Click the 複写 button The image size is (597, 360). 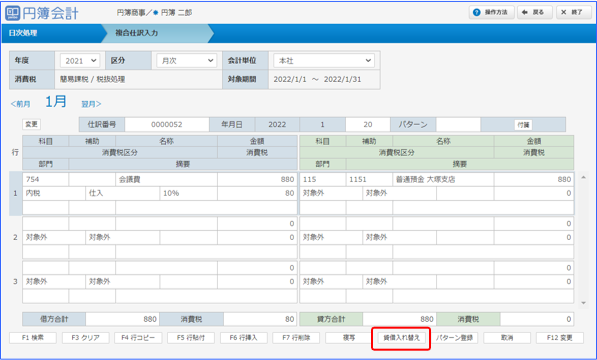click(x=349, y=338)
